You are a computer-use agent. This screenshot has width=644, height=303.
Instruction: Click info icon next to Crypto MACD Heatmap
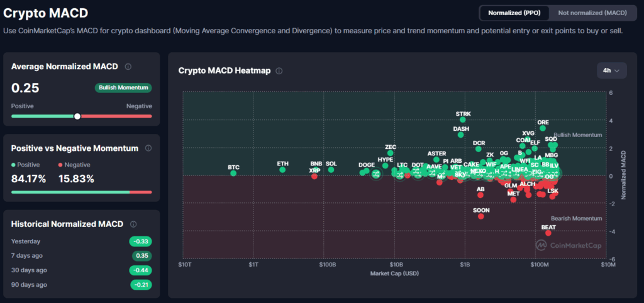279,71
